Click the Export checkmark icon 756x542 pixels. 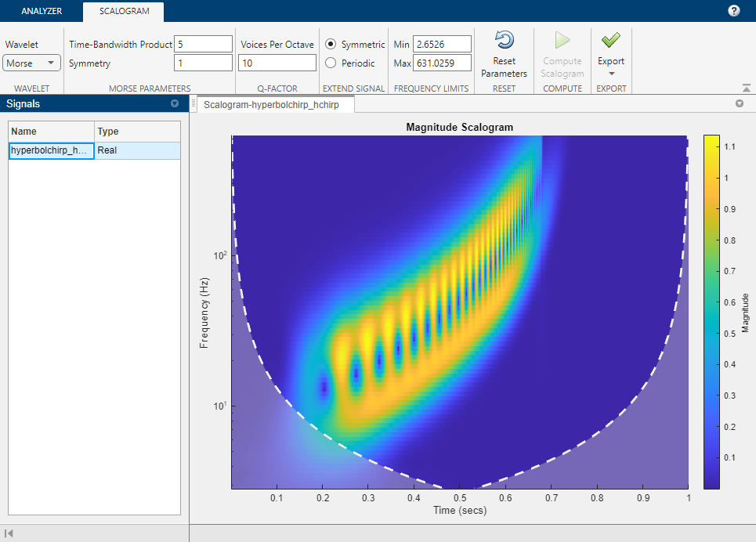point(610,41)
